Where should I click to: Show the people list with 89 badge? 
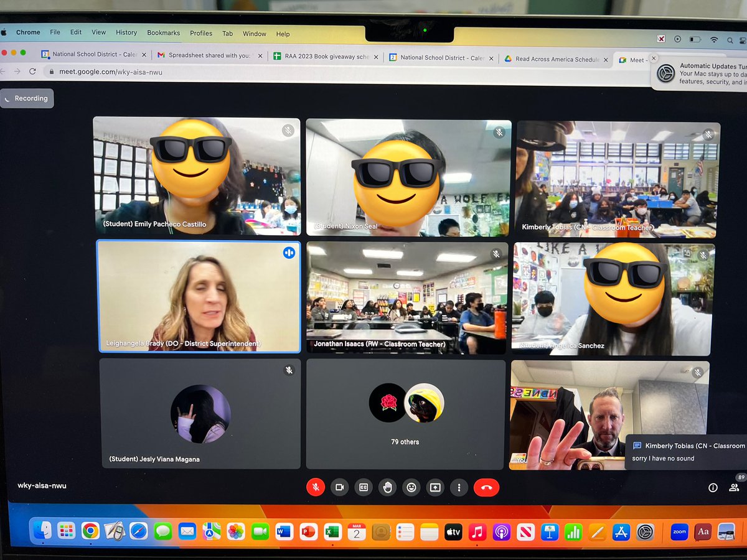(735, 487)
